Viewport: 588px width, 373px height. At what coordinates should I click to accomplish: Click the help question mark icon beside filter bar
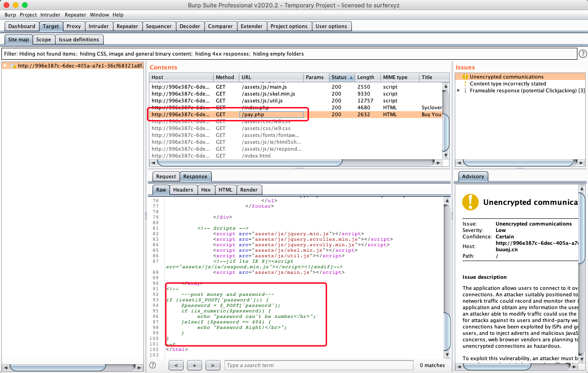[x=582, y=54]
